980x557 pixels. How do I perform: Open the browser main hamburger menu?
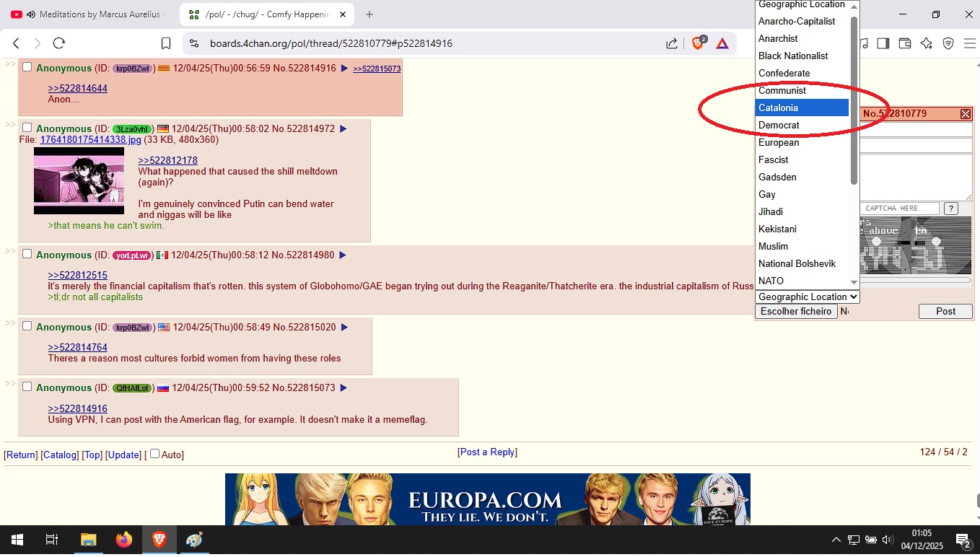coord(968,43)
